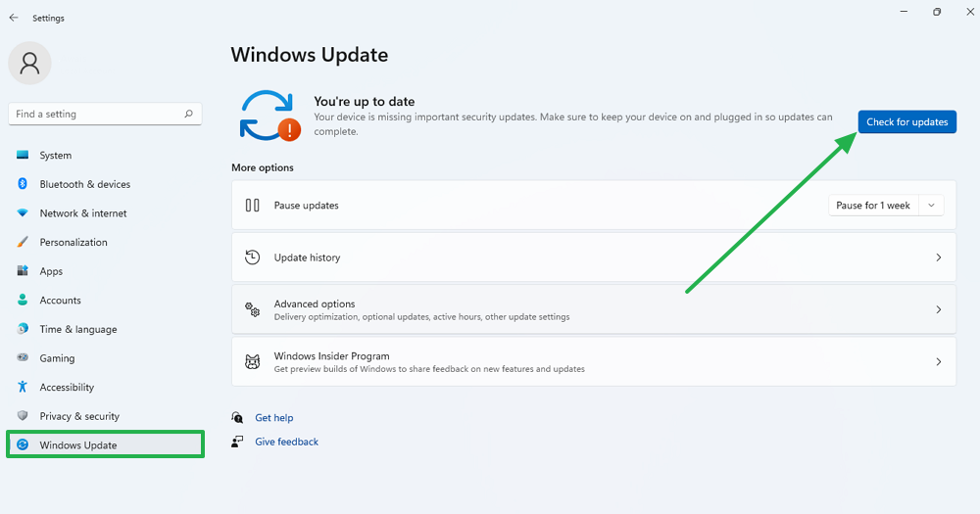This screenshot has width=980, height=514.
Task: Open the Get help link
Action: coord(273,417)
